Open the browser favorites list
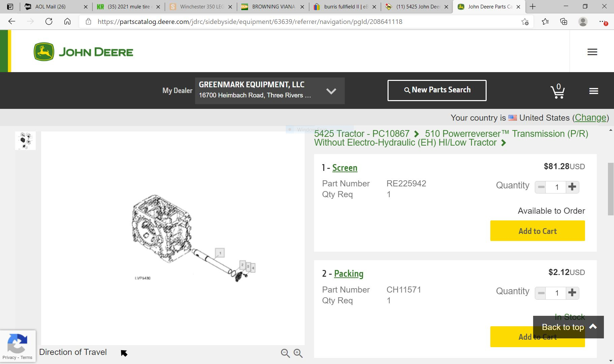Image resolution: width=614 pixels, height=364 pixels. click(545, 22)
